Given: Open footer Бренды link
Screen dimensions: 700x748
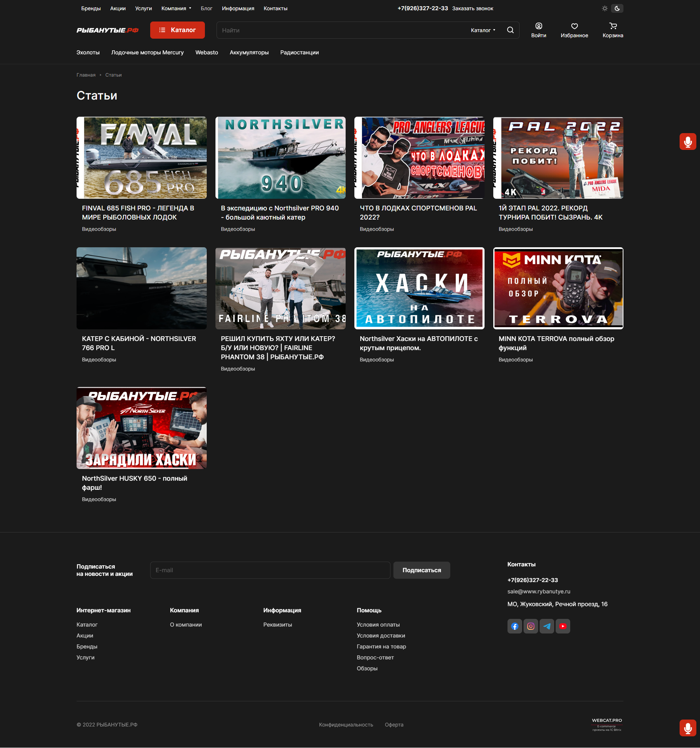Looking at the screenshot, I should click(x=87, y=646).
